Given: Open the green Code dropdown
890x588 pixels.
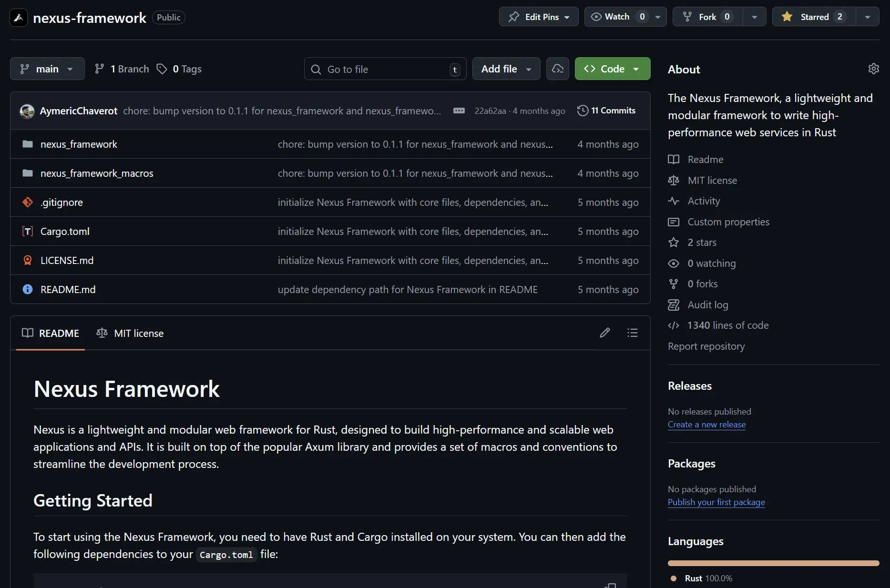Looking at the screenshot, I should [x=613, y=69].
